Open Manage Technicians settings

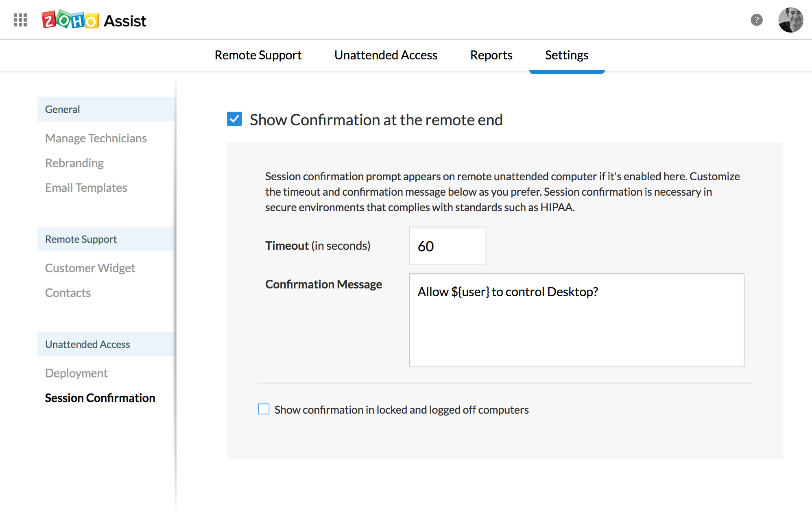(96, 138)
